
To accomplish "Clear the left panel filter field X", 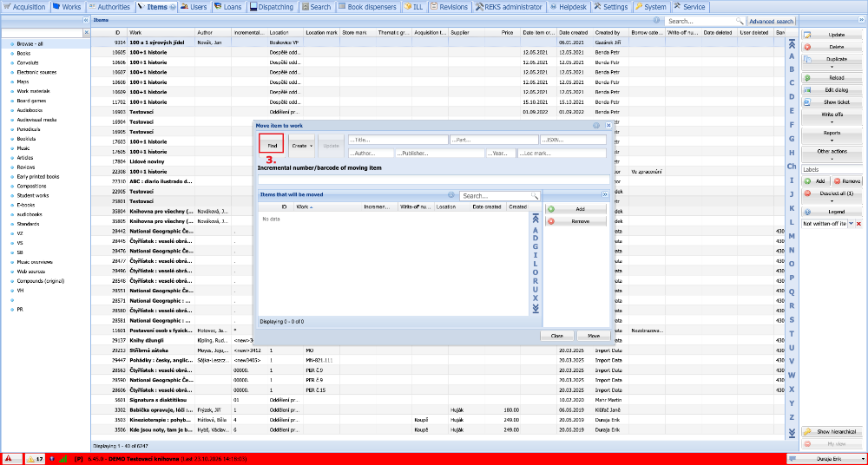I will (x=86, y=33).
